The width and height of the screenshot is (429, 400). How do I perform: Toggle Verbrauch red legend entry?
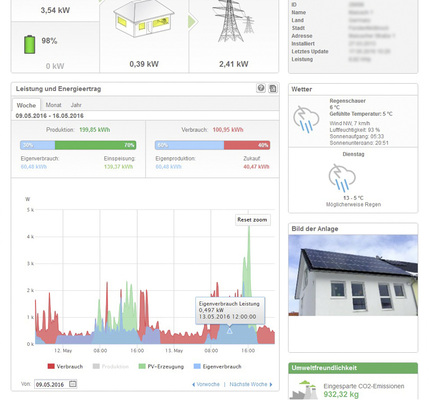(66, 366)
